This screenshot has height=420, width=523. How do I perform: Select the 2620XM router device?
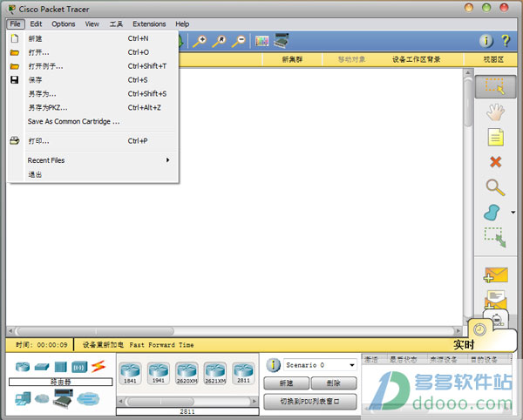click(187, 373)
